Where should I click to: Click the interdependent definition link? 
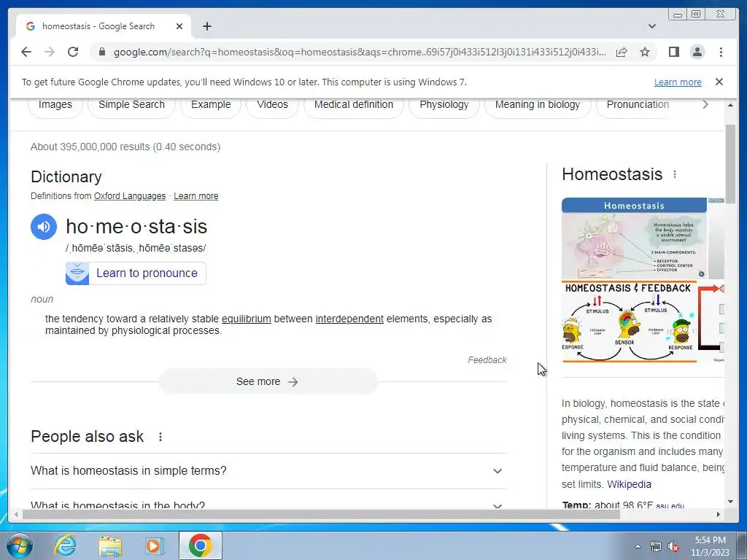[349, 319]
